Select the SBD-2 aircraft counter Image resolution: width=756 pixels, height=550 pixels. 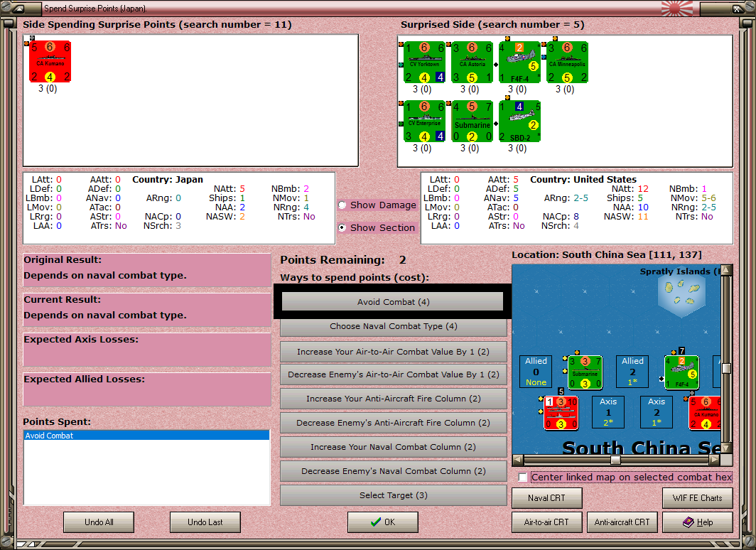pyautogui.click(x=519, y=122)
